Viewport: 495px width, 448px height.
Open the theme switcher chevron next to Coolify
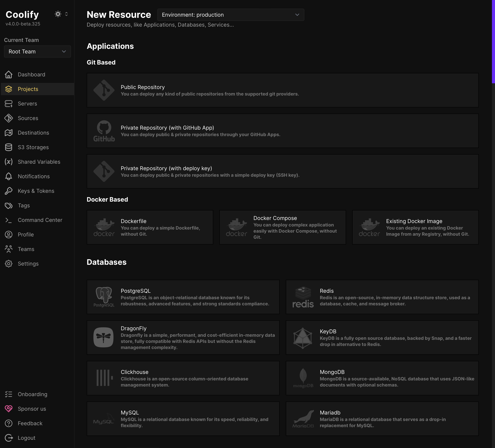(66, 14)
